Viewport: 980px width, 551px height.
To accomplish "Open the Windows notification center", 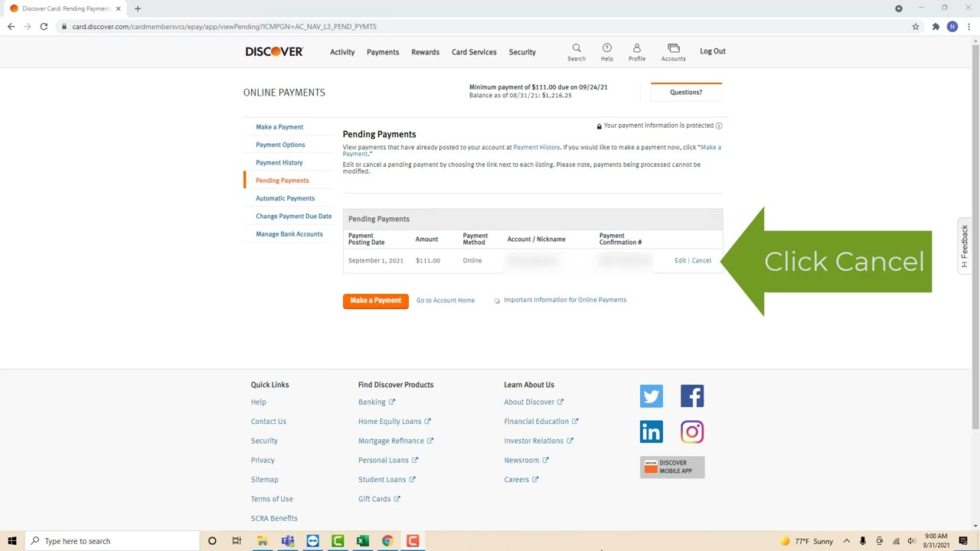I will coord(963,541).
